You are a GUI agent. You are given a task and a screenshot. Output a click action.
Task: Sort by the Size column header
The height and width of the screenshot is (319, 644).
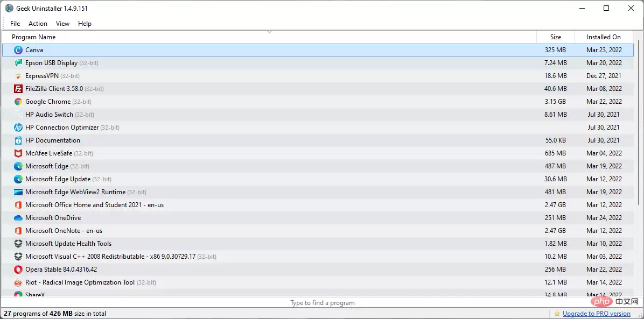[555, 37]
